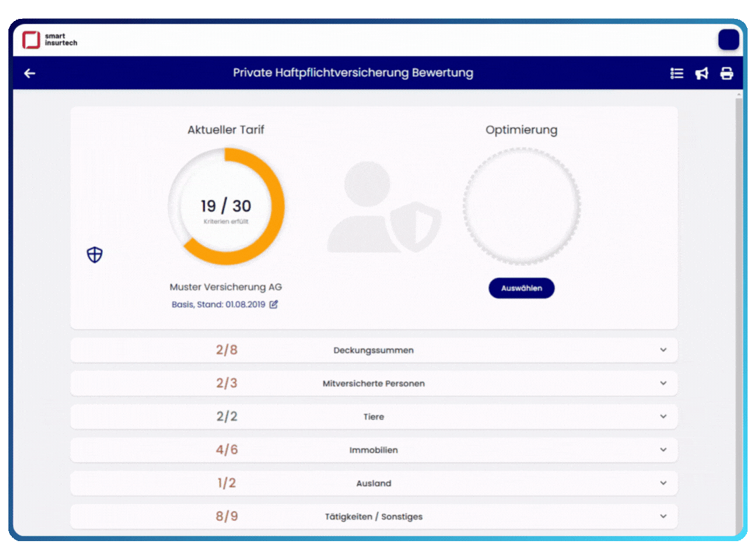Expand the Immobilien section chevron
The width and height of the screenshot is (756, 560).
click(663, 450)
